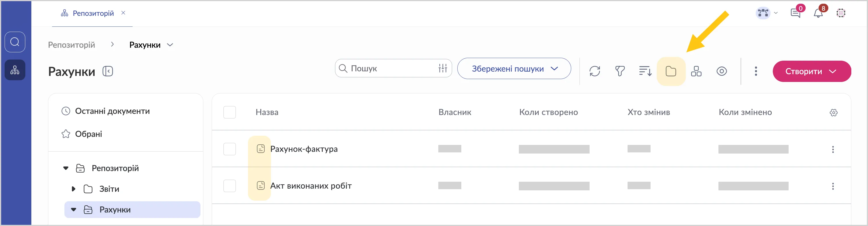Open Збережені пошуки dropdown
Viewport: 868px width, 226px height.
(514, 69)
